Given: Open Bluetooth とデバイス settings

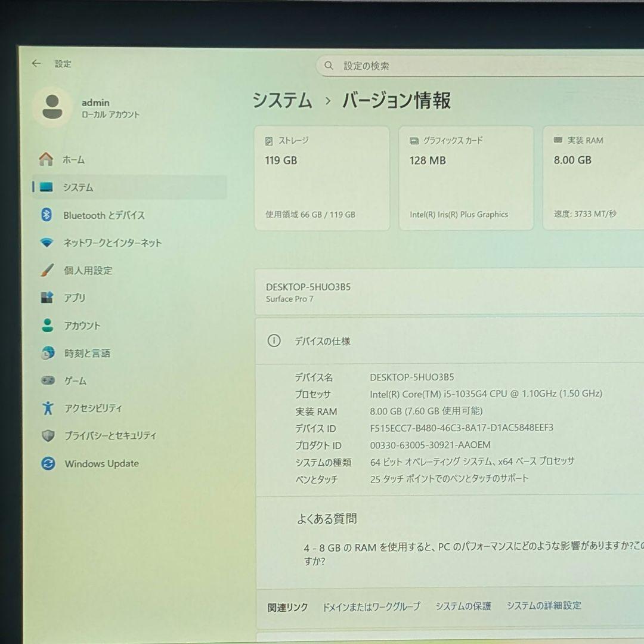Looking at the screenshot, I should click(x=47, y=215).
